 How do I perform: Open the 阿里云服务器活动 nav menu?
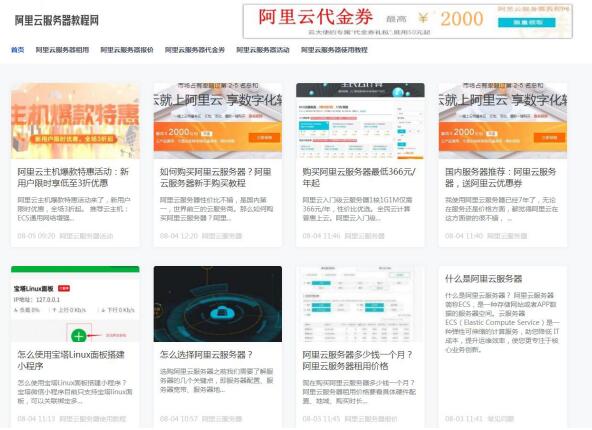[x=263, y=50]
